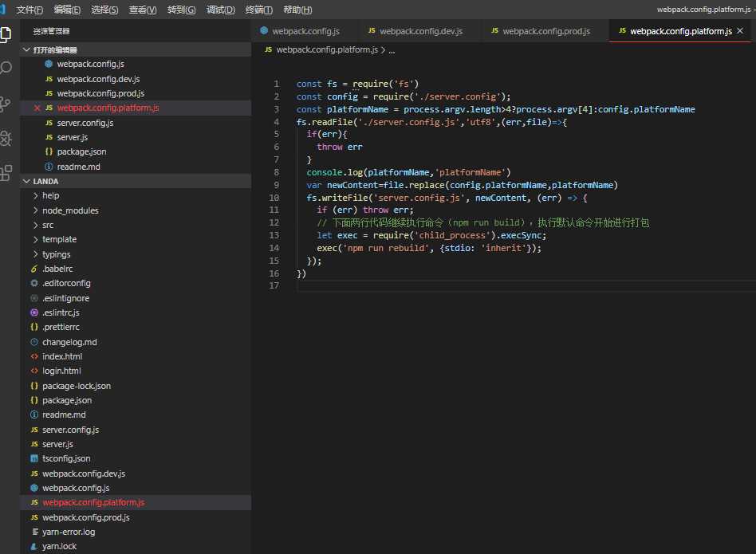Viewport: 756px width, 554px height.
Task: Open yarn-error.log file in explorer
Action: click(x=69, y=532)
